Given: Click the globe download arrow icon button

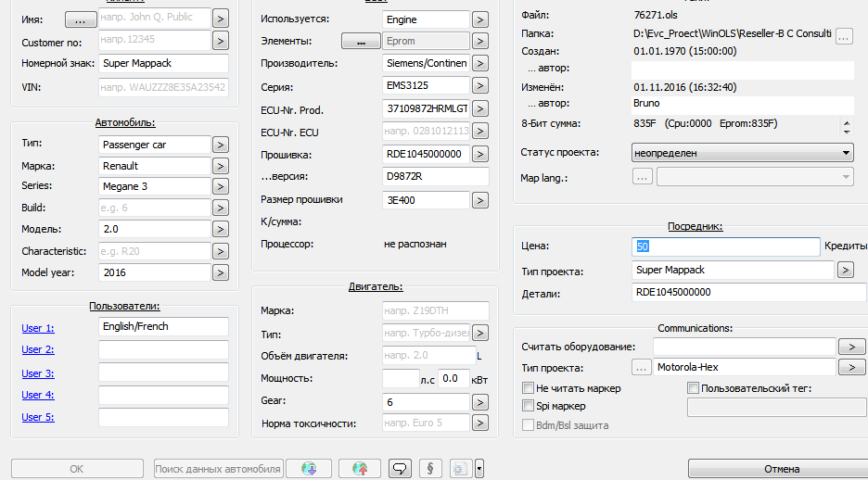Looking at the screenshot, I should point(309,469).
